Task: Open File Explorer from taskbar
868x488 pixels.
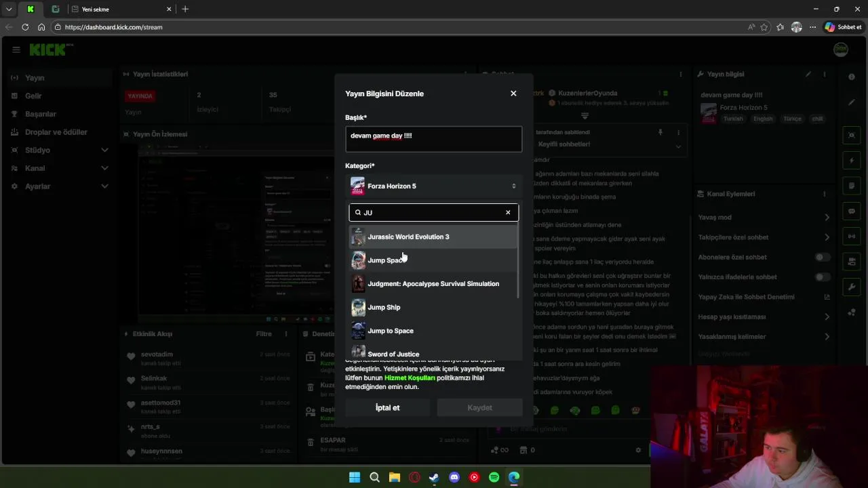Action: [x=394, y=477]
